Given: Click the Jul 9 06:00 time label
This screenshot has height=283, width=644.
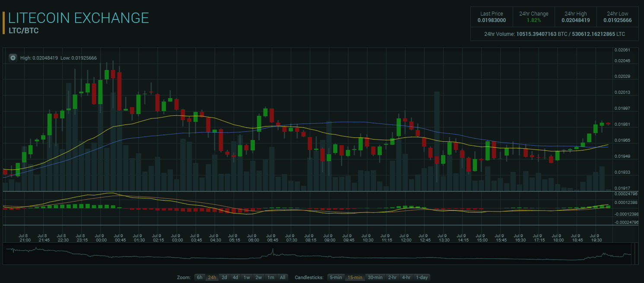Looking at the screenshot, I should click(254, 238).
